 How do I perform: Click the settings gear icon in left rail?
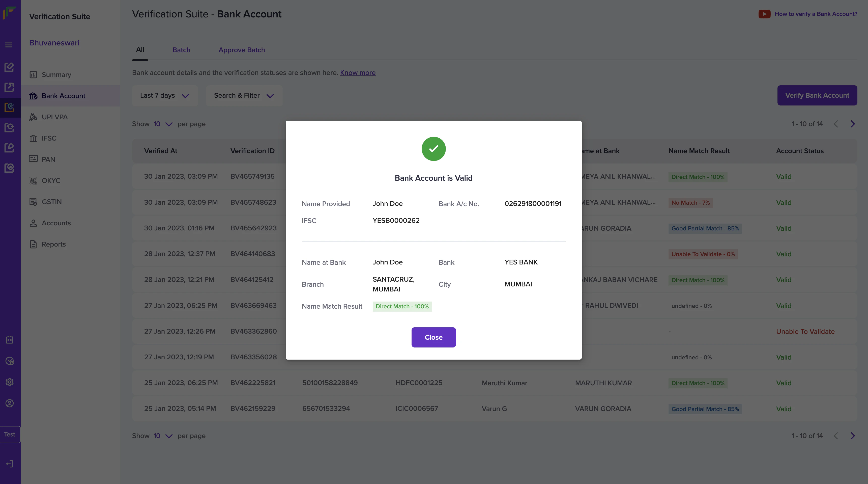click(x=9, y=382)
